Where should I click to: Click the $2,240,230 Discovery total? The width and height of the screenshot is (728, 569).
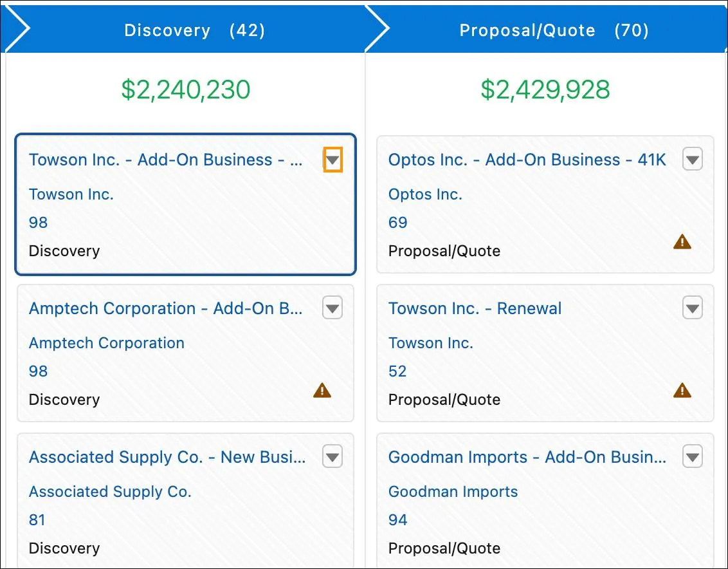pyautogui.click(x=186, y=90)
